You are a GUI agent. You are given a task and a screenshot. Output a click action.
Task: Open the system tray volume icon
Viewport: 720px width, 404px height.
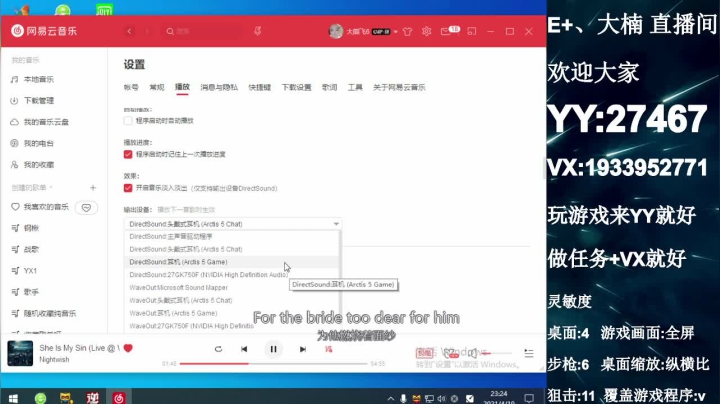point(442,398)
